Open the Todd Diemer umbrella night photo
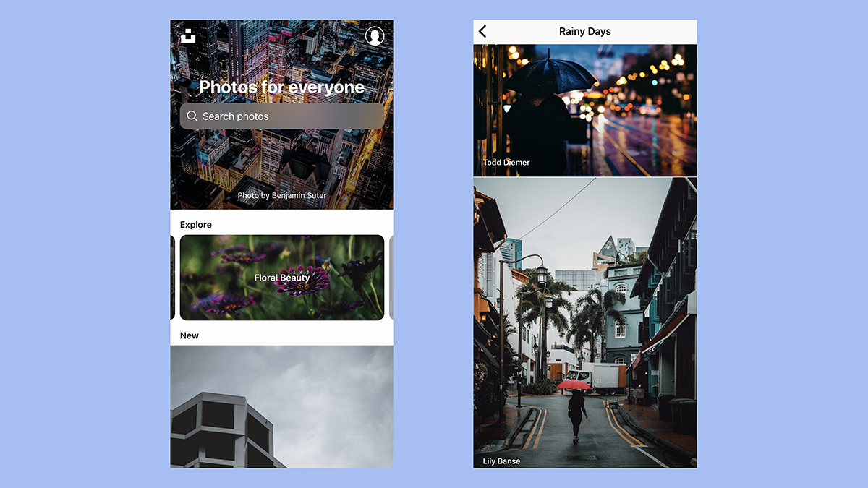The image size is (868, 488). point(585,111)
